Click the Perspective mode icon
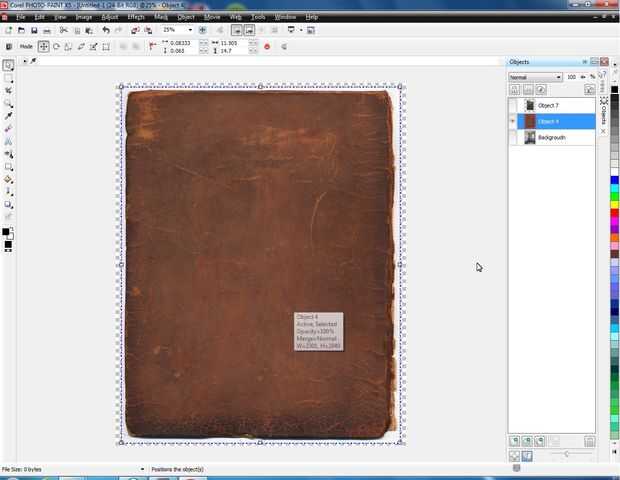The height and width of the screenshot is (480, 620). tap(106, 47)
